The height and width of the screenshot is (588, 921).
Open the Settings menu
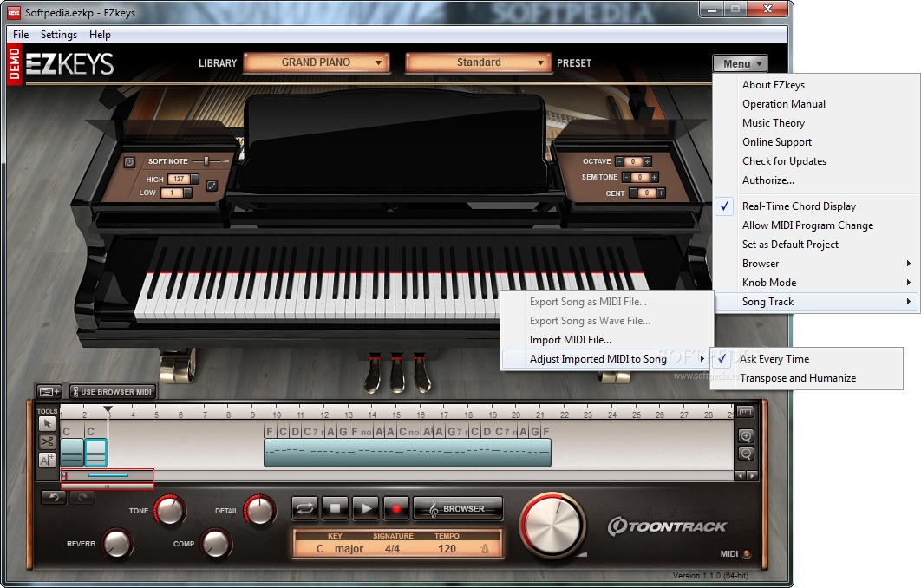pos(59,35)
